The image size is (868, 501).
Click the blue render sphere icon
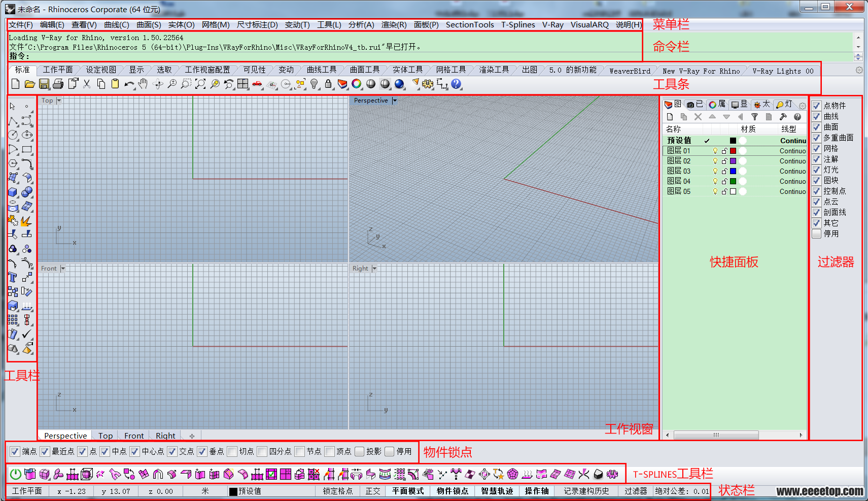[x=399, y=84]
